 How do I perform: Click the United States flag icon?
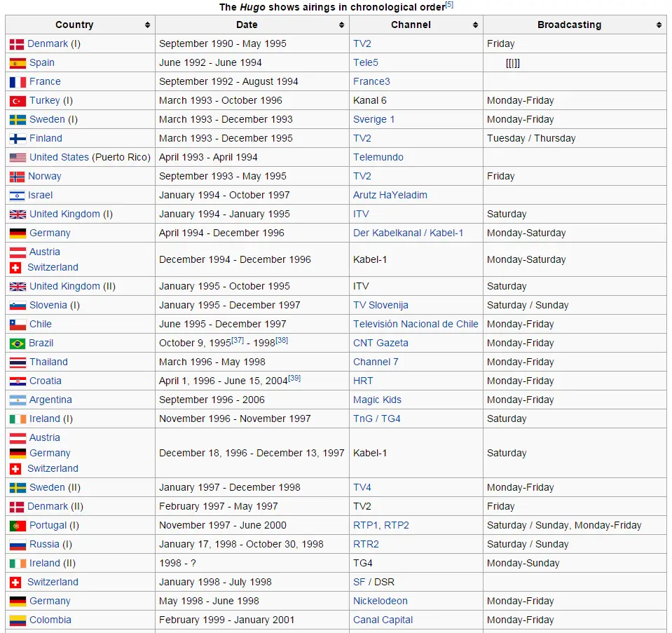pos(18,158)
